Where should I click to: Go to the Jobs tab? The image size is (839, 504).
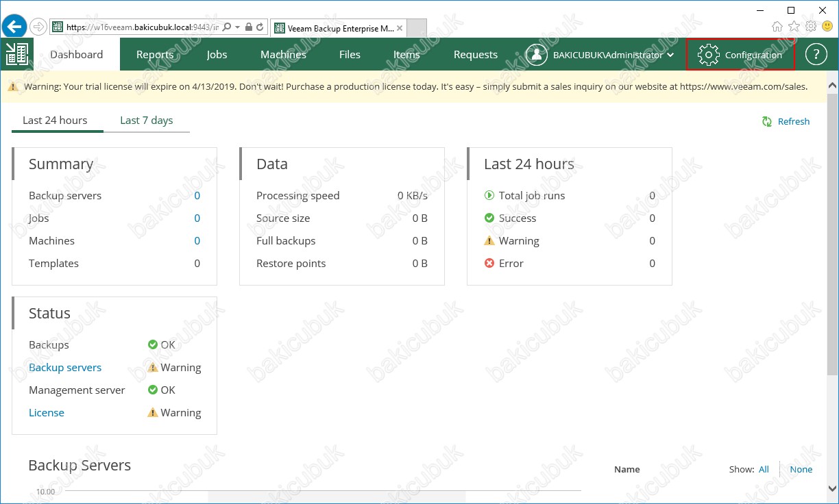click(217, 55)
